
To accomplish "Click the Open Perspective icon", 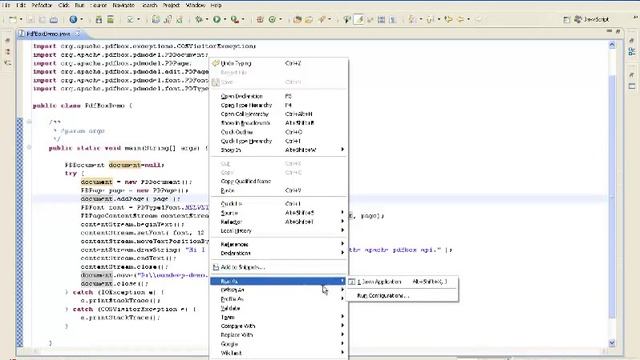I will pyautogui.click(x=567, y=20).
